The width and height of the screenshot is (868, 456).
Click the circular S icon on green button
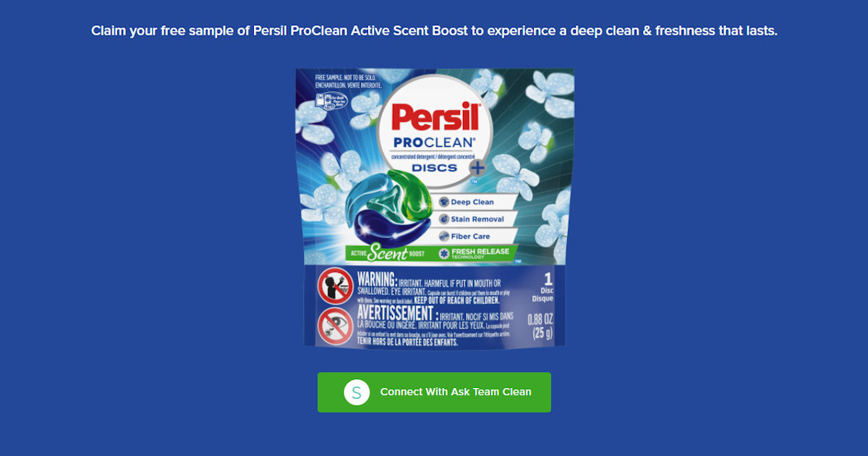tap(357, 392)
